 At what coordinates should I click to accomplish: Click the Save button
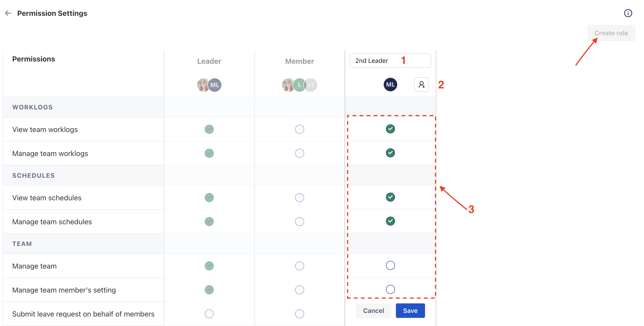click(x=410, y=311)
